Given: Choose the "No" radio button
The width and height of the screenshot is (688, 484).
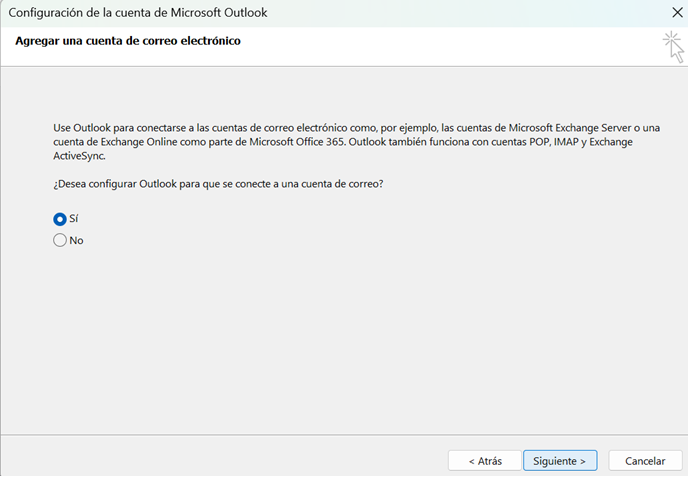Looking at the screenshot, I should coord(60,240).
